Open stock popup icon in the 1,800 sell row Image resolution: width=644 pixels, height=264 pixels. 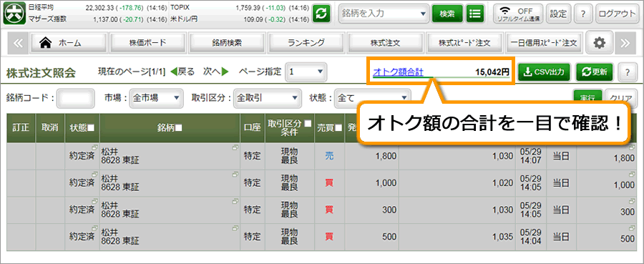[235, 147]
